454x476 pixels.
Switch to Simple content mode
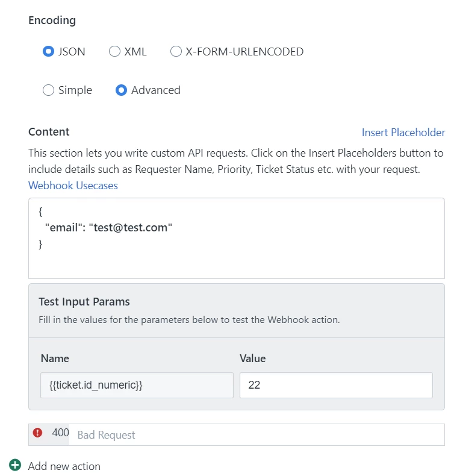click(49, 90)
